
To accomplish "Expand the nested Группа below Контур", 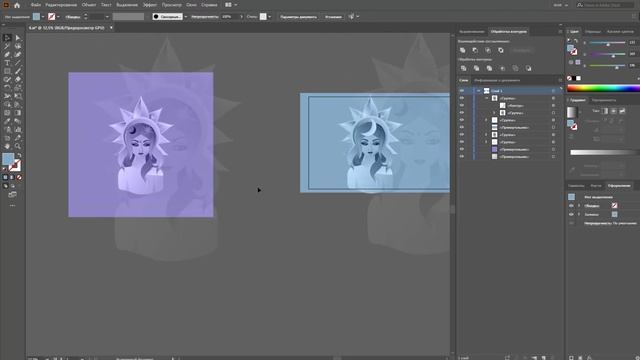I will [x=494, y=113].
